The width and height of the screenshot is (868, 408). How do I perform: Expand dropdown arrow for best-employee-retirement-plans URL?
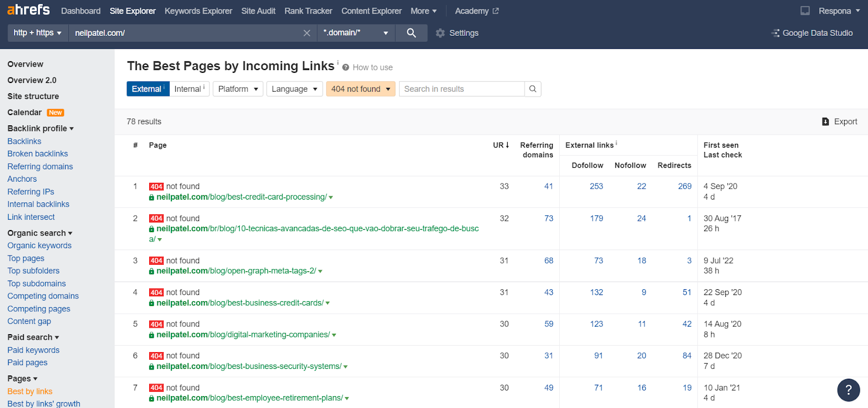347,399
